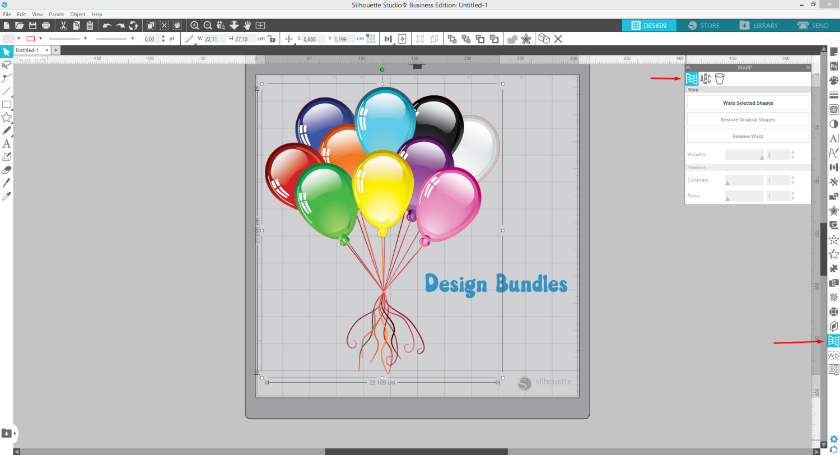Copy selection using the copy icon
Image resolution: width=840 pixels, height=455 pixels.
pyautogui.click(x=77, y=25)
